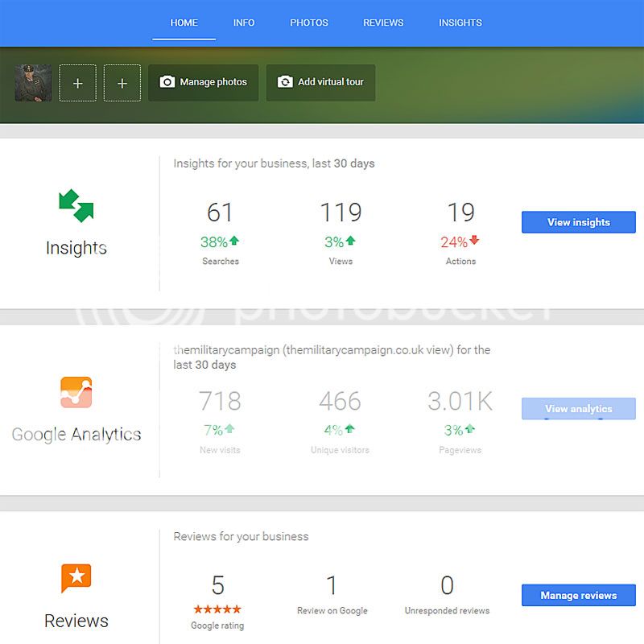Click the 19 Actions count
The height and width of the screenshot is (644, 644).
(x=460, y=213)
